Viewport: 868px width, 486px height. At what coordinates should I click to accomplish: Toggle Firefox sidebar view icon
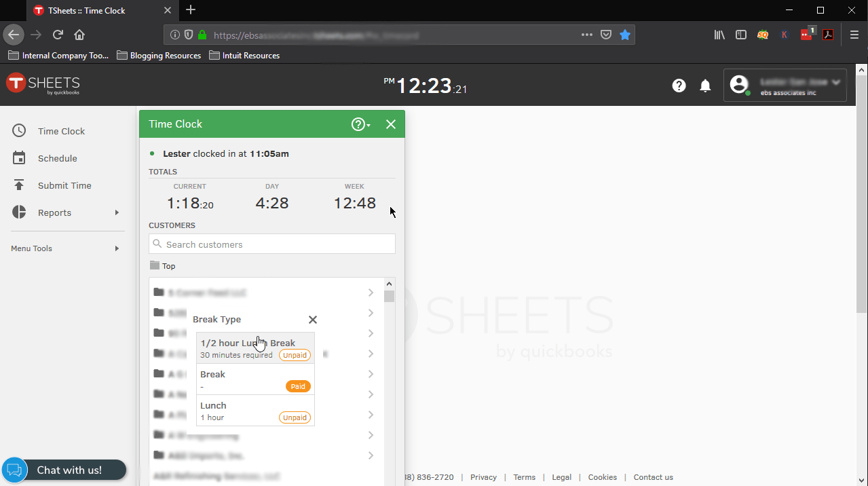point(741,35)
